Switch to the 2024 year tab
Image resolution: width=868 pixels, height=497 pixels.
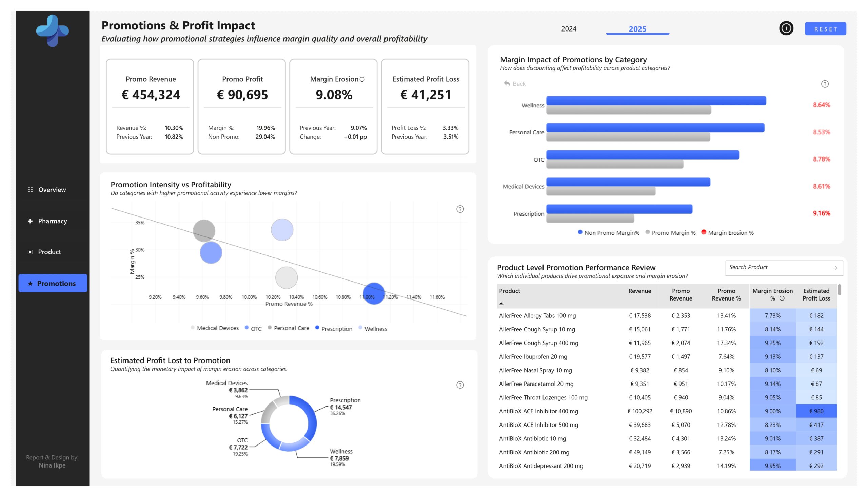coord(568,29)
